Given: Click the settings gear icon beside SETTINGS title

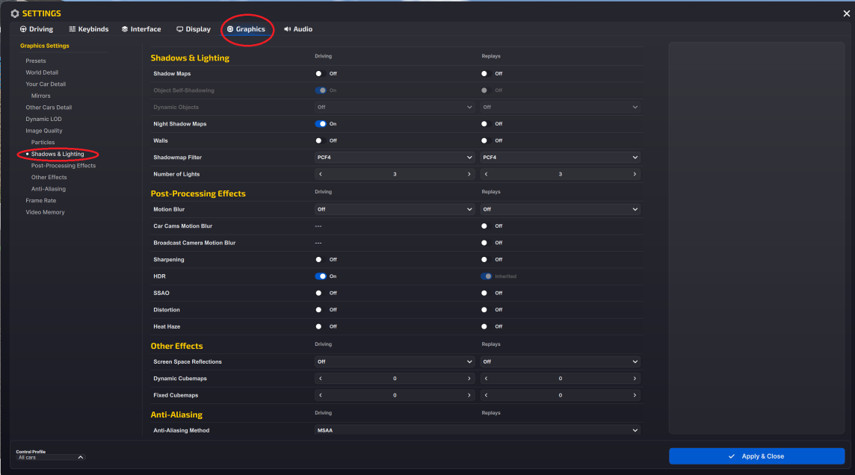Looking at the screenshot, I should pyautogui.click(x=15, y=14).
